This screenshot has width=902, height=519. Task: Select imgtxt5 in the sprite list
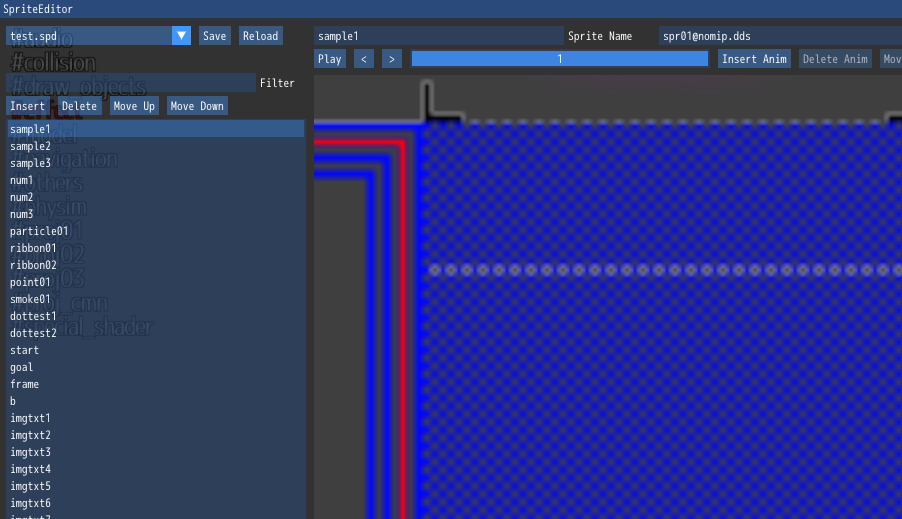tap(155, 486)
